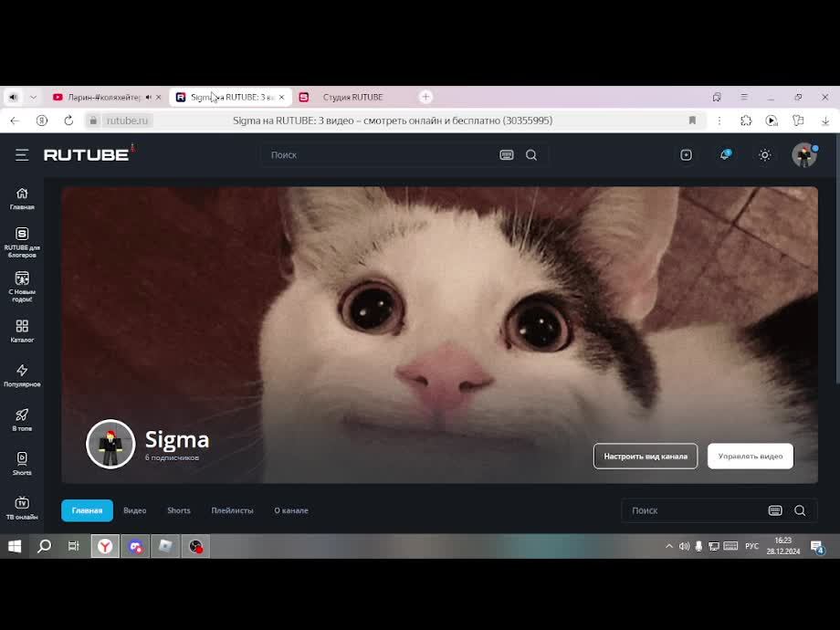Close the Ларин browser tab
Image resolution: width=840 pixels, height=630 pixels.
[x=158, y=97]
